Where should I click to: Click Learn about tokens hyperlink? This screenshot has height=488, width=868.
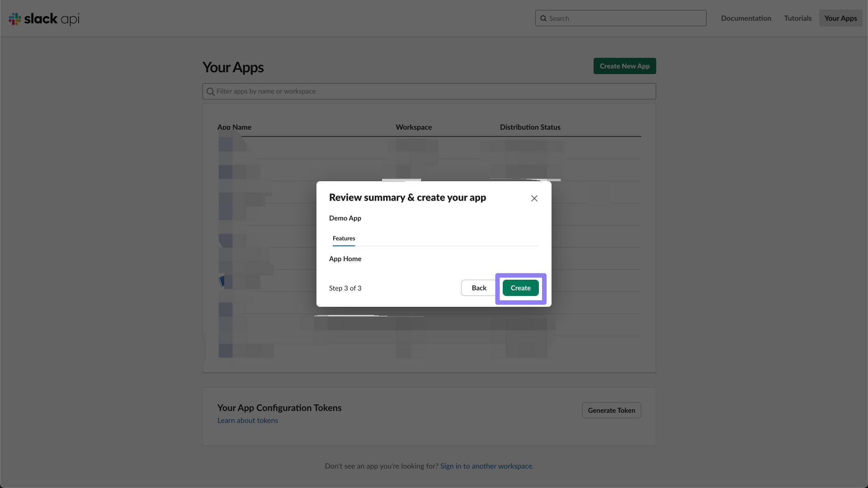click(247, 421)
